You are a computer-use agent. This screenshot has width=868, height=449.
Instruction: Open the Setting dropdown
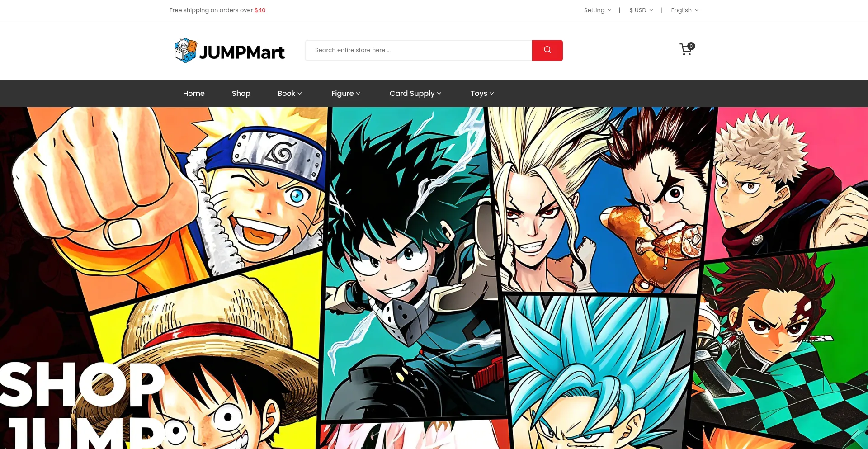tap(597, 10)
